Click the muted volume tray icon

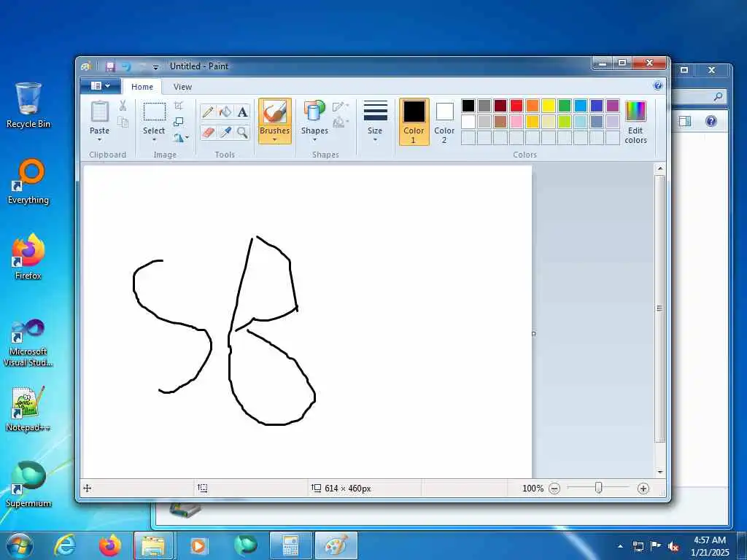(673, 546)
